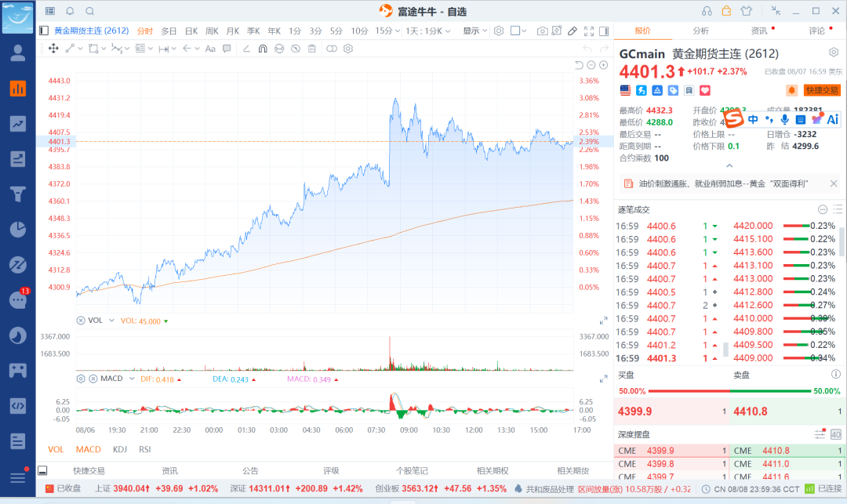Zoom in chart with plus circle

(x=603, y=65)
